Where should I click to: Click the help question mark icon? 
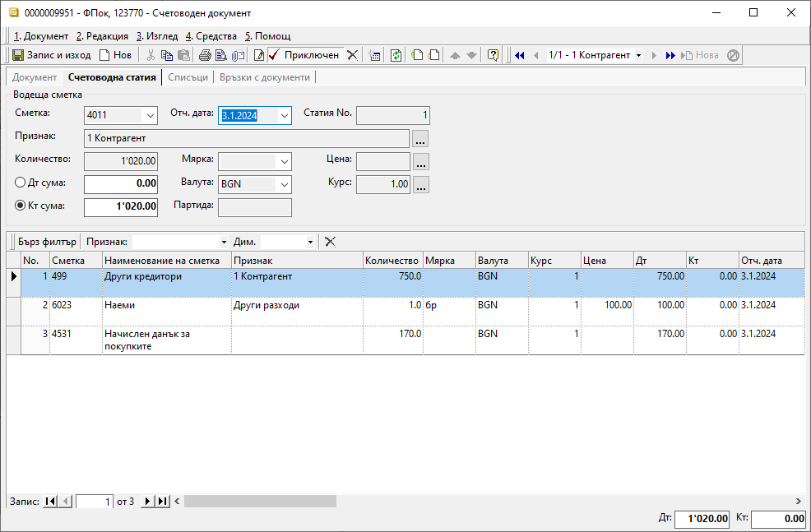coord(493,55)
